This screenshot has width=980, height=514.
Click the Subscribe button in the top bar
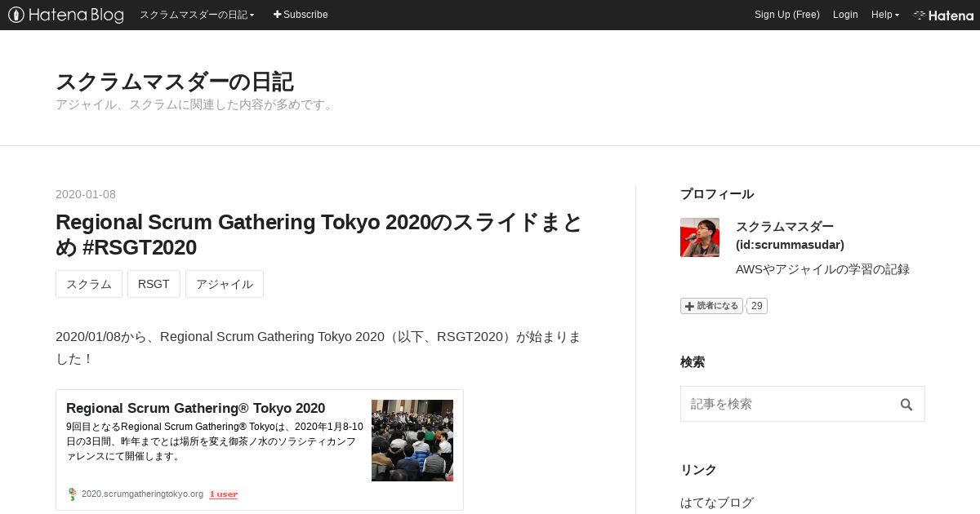point(301,15)
